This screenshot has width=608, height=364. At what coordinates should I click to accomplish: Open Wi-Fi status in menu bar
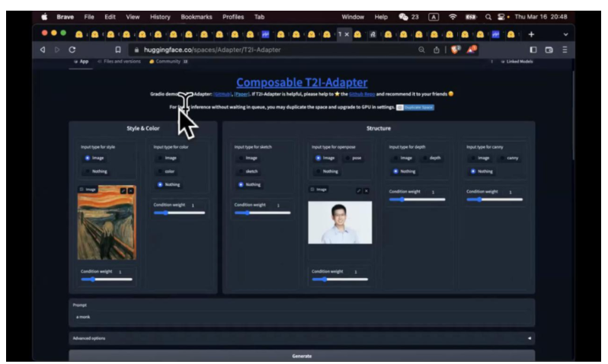[x=453, y=17]
